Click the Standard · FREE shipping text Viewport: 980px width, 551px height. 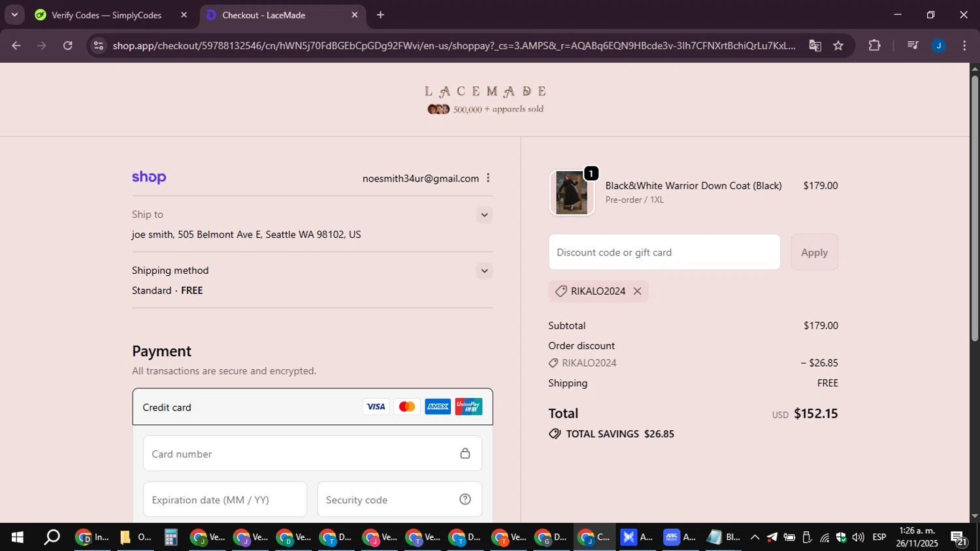pyautogui.click(x=167, y=290)
